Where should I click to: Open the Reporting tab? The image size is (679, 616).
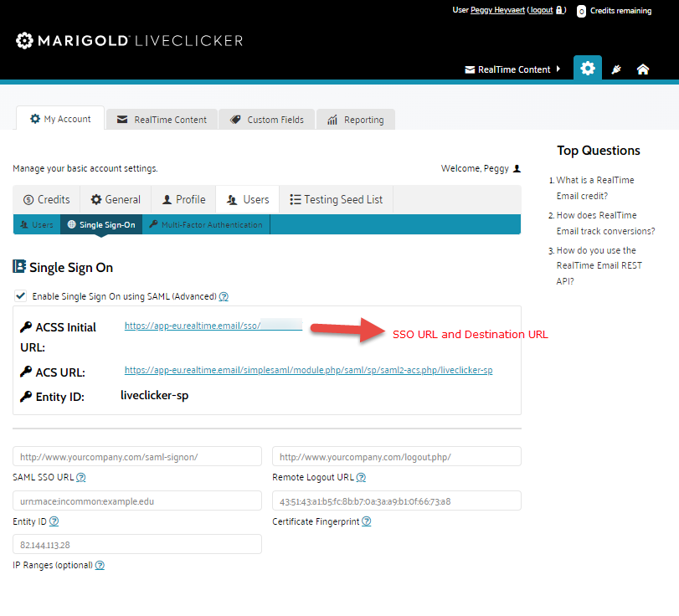click(355, 120)
